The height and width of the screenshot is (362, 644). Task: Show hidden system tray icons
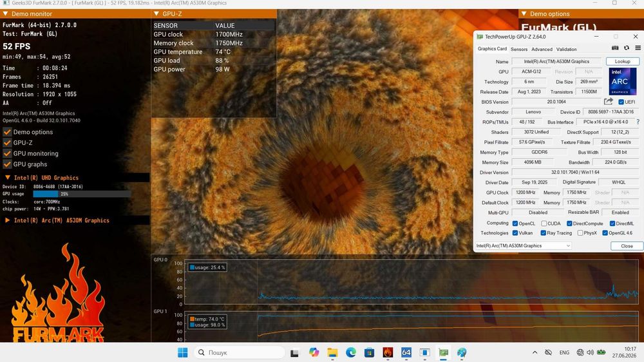click(535, 352)
